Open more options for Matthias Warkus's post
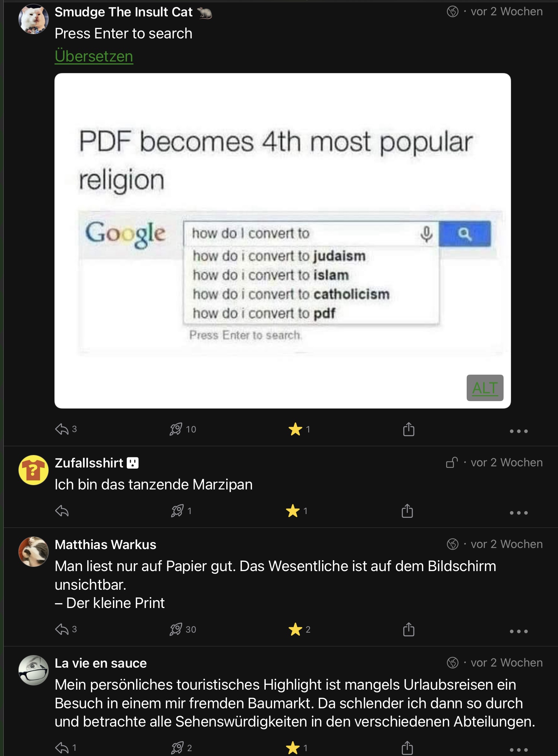Screen dimensions: 558x756 518,631
